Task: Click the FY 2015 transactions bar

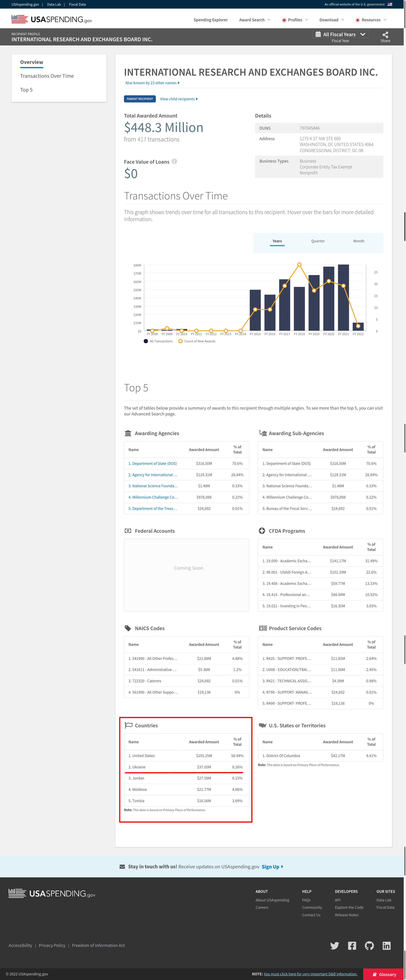Action: coord(255,310)
